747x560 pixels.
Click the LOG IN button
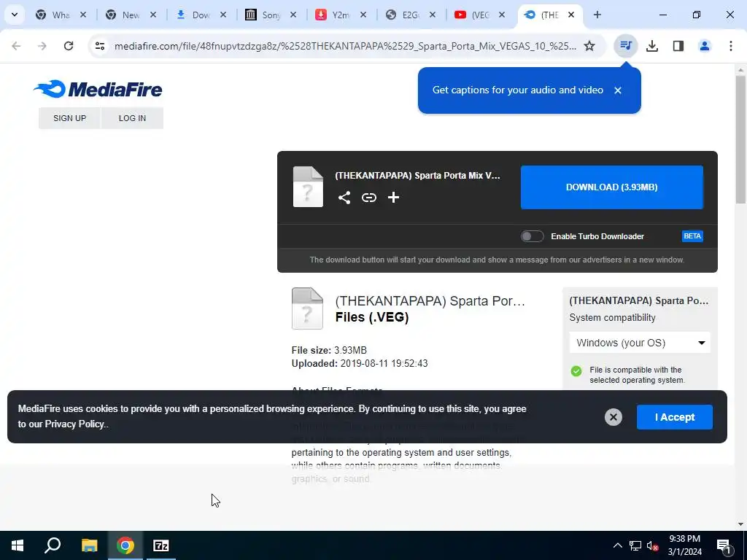point(133,118)
